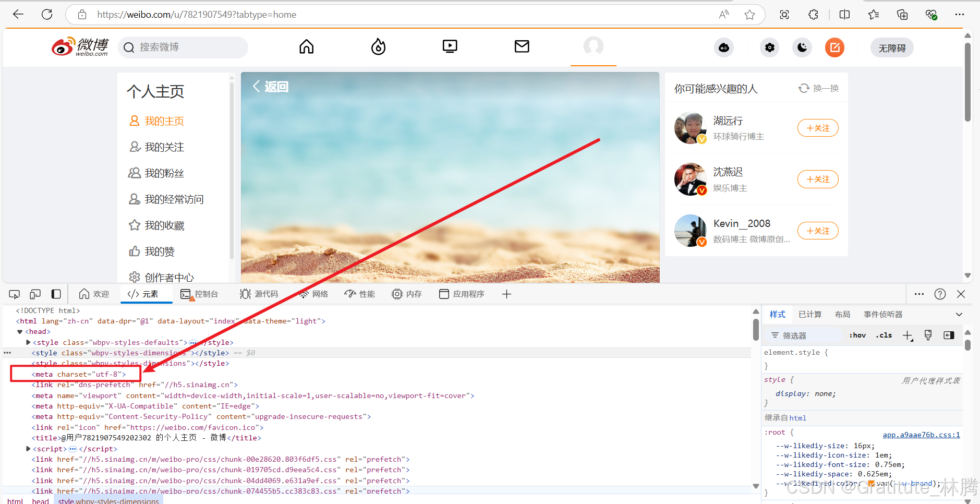Select 我的关注 in sidebar
This screenshot has width=980, height=504.
point(156,147)
